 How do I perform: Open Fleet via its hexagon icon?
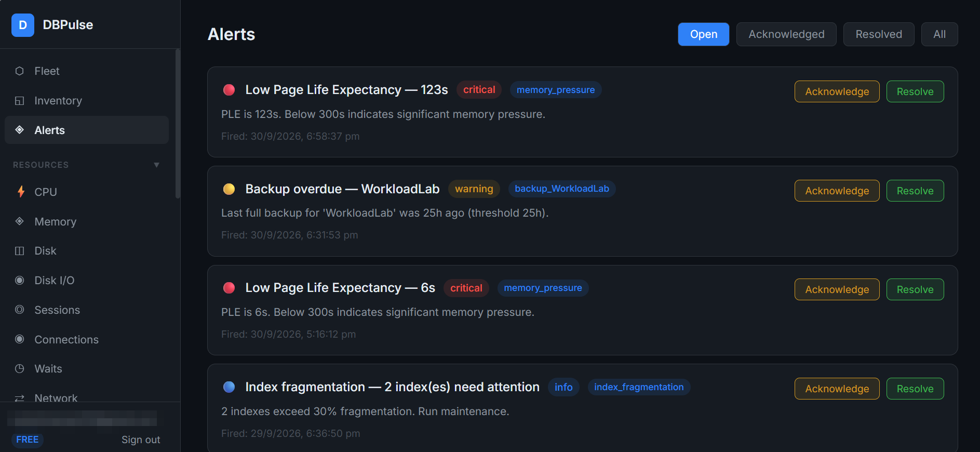20,71
